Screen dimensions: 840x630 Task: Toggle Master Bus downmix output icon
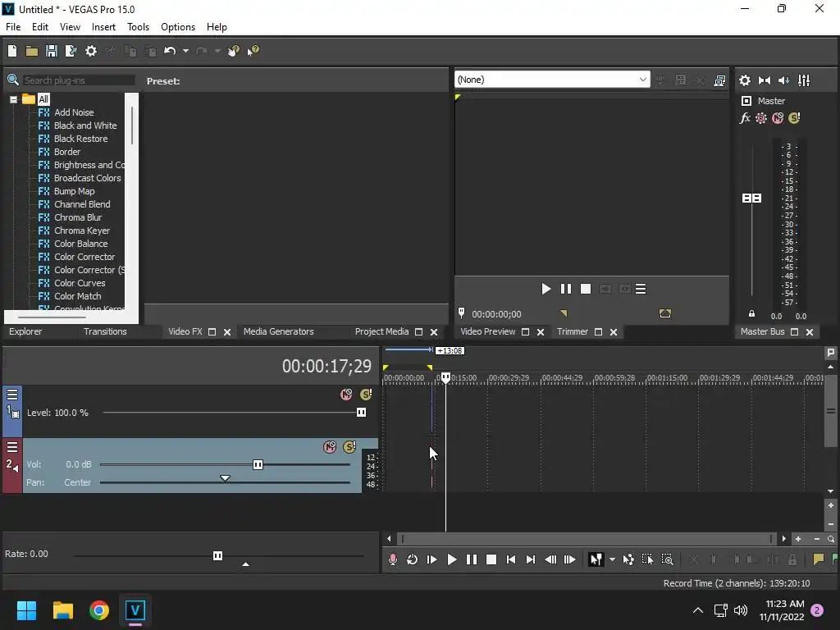(765, 80)
